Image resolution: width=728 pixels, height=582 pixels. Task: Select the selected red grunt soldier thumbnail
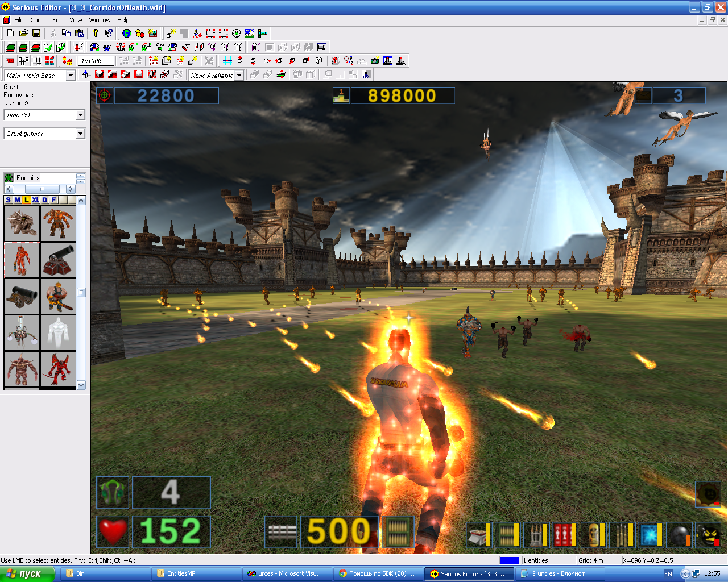pos(22,260)
